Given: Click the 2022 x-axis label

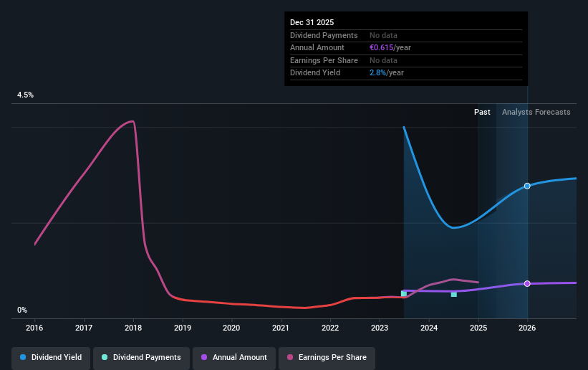Looking at the screenshot, I should coord(330,328).
